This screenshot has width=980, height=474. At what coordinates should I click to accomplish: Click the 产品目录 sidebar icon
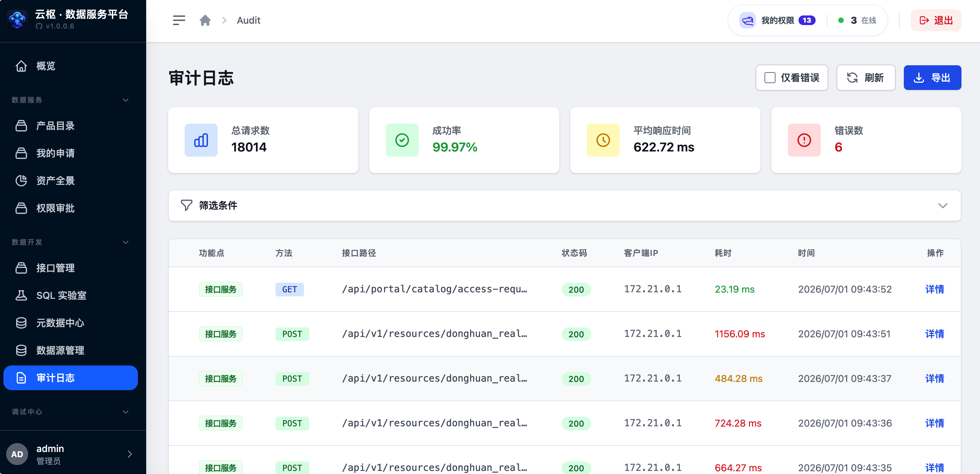click(x=21, y=126)
